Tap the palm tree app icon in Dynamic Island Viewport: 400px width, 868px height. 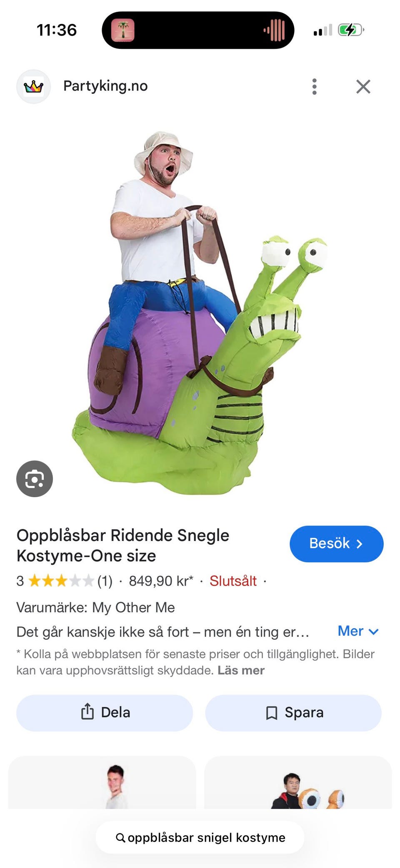(x=122, y=30)
